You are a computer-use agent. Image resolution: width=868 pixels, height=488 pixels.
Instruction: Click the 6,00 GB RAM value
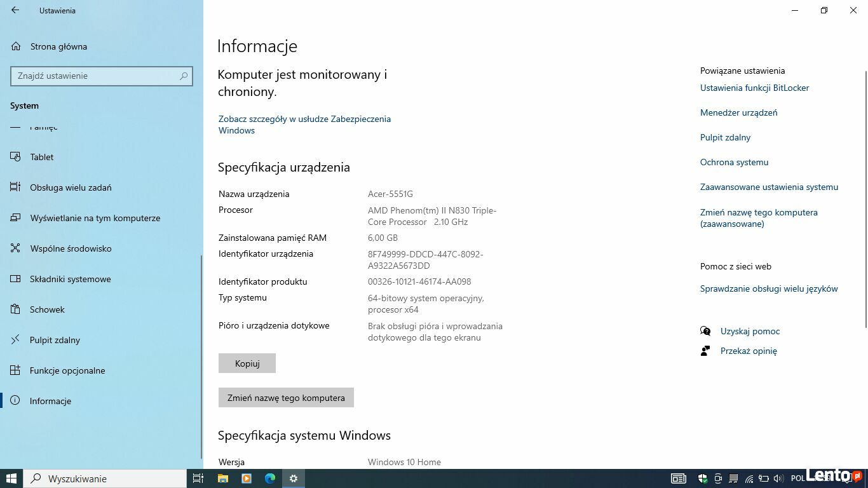tap(383, 238)
